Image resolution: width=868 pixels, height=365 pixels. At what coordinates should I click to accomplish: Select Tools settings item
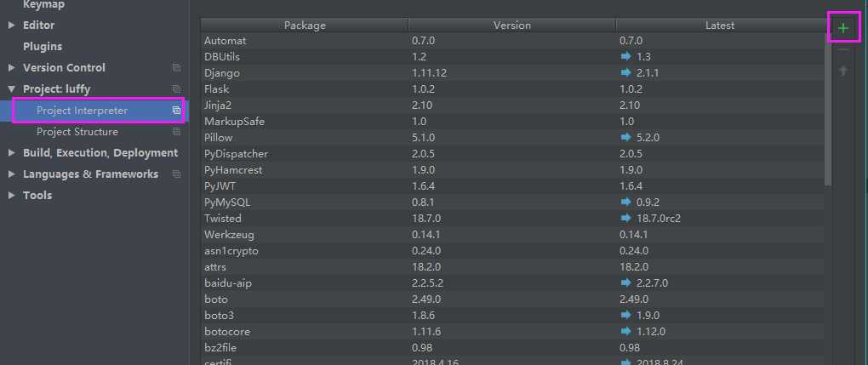[37, 196]
